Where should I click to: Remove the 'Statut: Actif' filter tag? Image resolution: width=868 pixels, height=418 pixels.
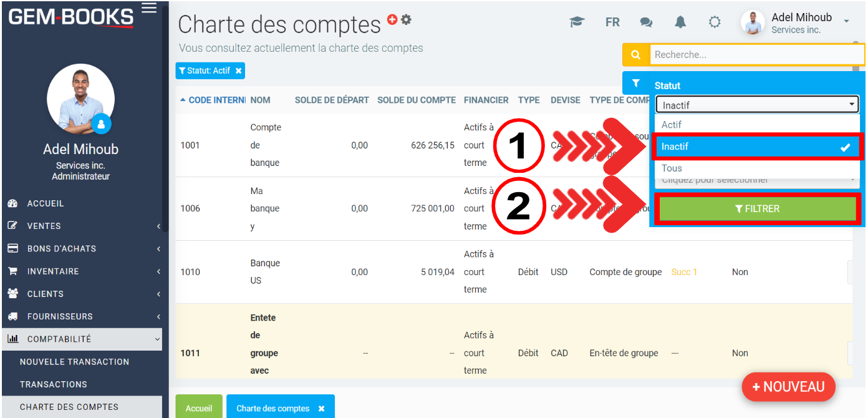point(238,71)
